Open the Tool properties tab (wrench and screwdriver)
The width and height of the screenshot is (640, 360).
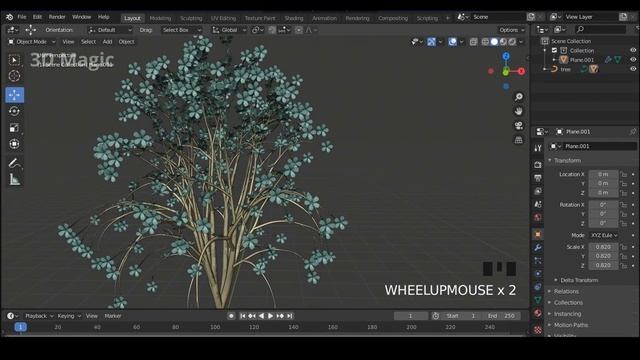(x=538, y=148)
